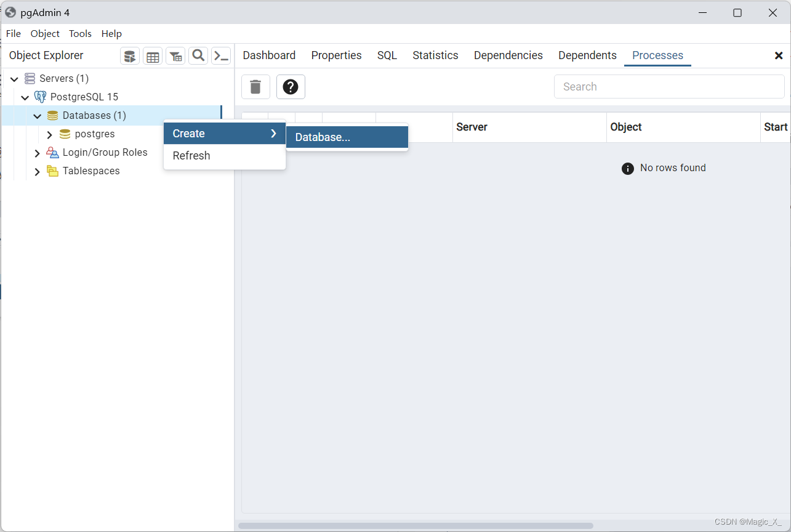Click the horizontal scrollbar at the bottom
This screenshot has width=791, height=532.
(x=416, y=526)
